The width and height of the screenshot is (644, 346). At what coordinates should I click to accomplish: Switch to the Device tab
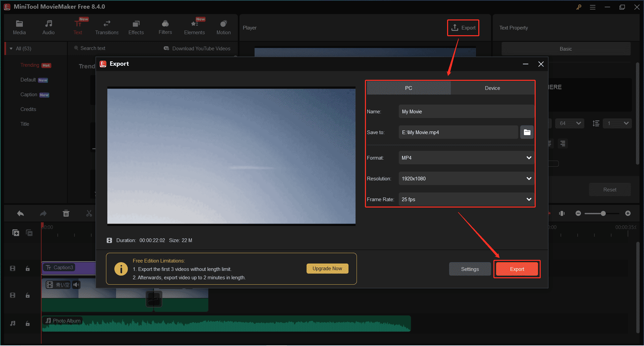492,88
